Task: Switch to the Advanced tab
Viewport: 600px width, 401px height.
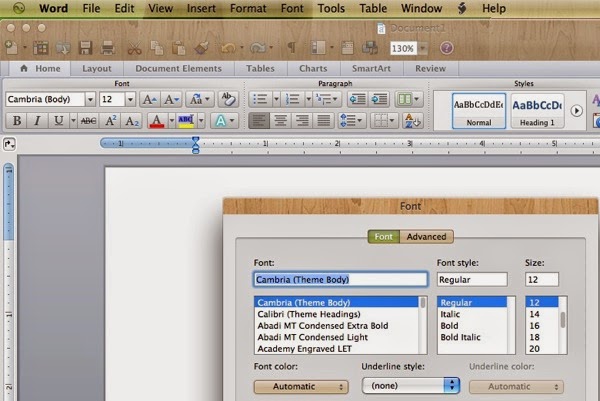Action: tap(426, 237)
